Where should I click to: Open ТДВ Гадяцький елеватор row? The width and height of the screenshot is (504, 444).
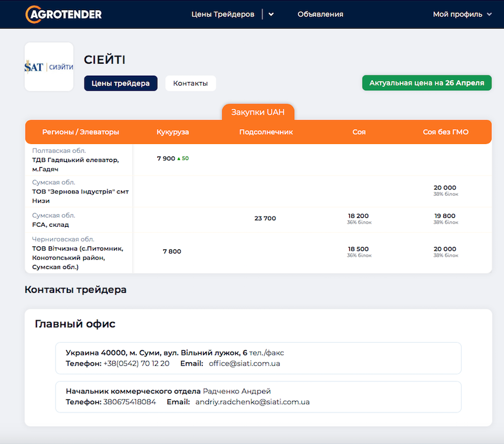pyautogui.click(x=75, y=164)
